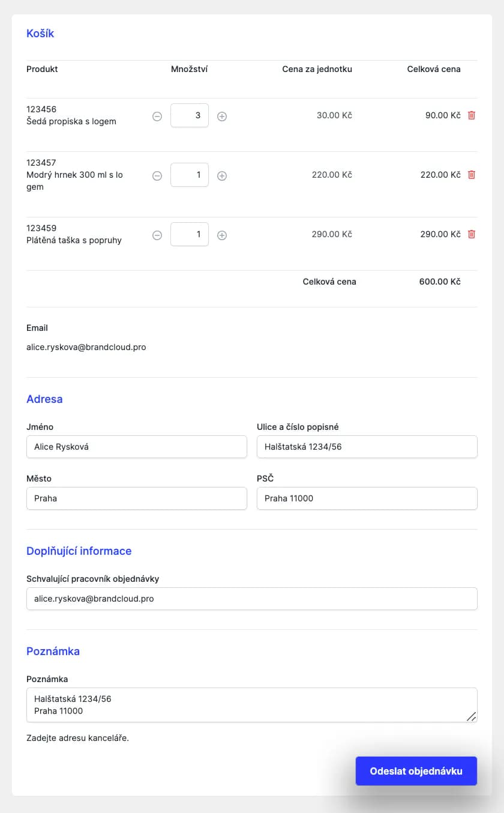Submit with Odeslat objednávku button
Viewport: 504px width, 813px height.
click(416, 771)
